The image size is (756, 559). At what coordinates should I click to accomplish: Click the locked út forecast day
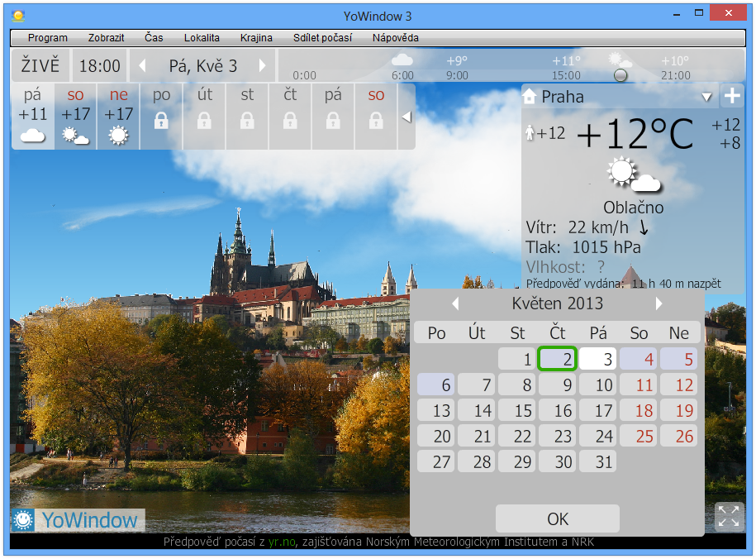click(x=204, y=117)
